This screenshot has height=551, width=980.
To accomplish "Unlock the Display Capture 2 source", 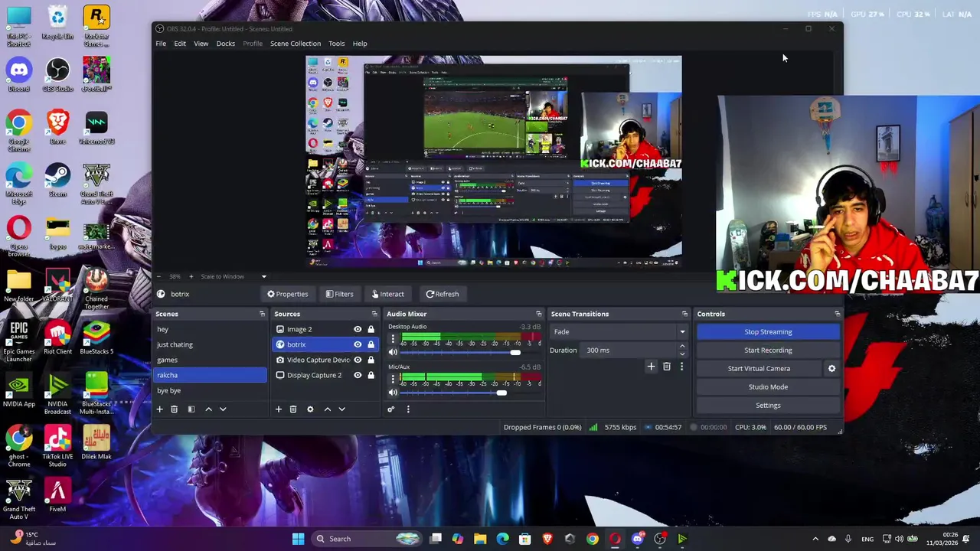I will pyautogui.click(x=371, y=375).
